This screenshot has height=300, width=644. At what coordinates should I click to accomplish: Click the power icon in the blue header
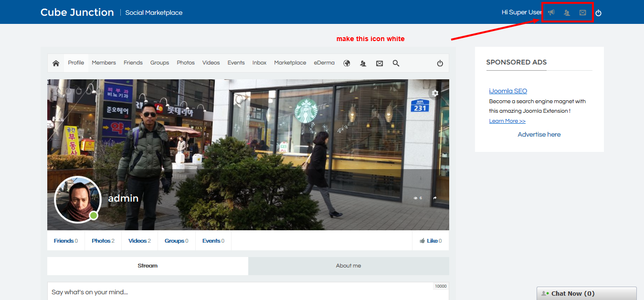coord(598,13)
